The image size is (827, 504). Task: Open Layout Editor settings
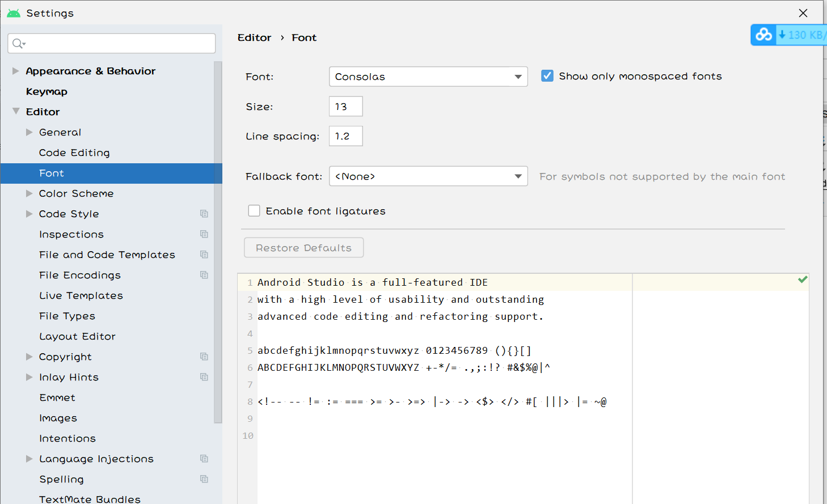(77, 336)
